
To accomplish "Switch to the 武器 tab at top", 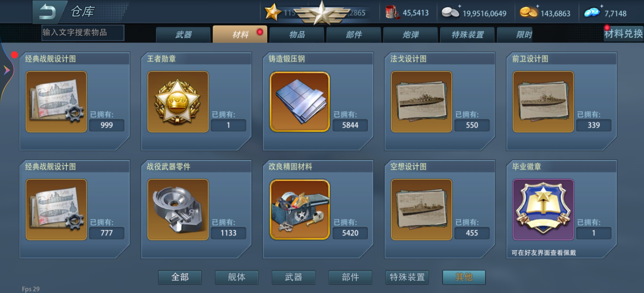I will pos(183,35).
